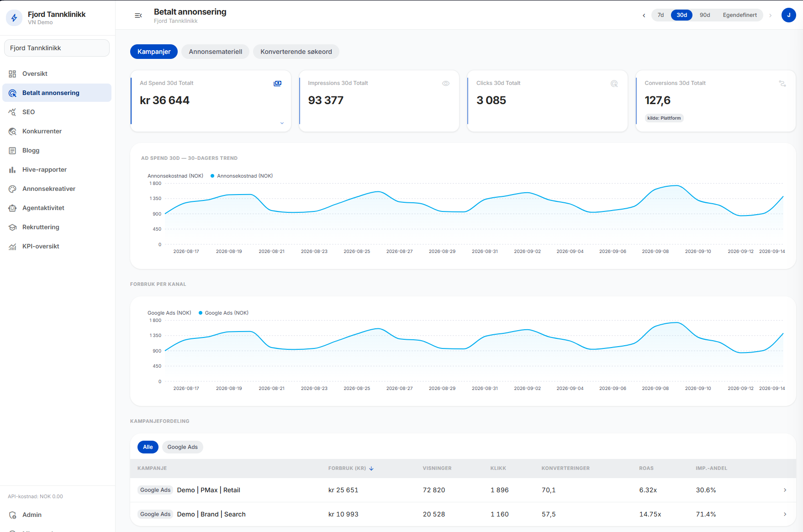Click the lightning bolt logo icon

click(x=14, y=18)
